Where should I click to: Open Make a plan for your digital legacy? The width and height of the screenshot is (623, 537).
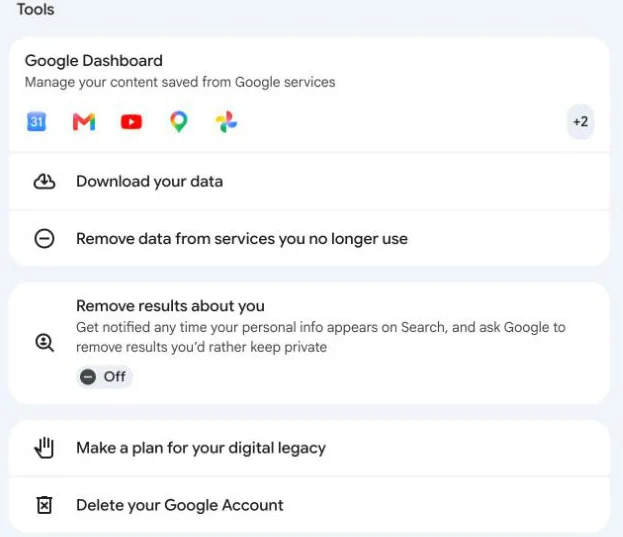(309, 448)
